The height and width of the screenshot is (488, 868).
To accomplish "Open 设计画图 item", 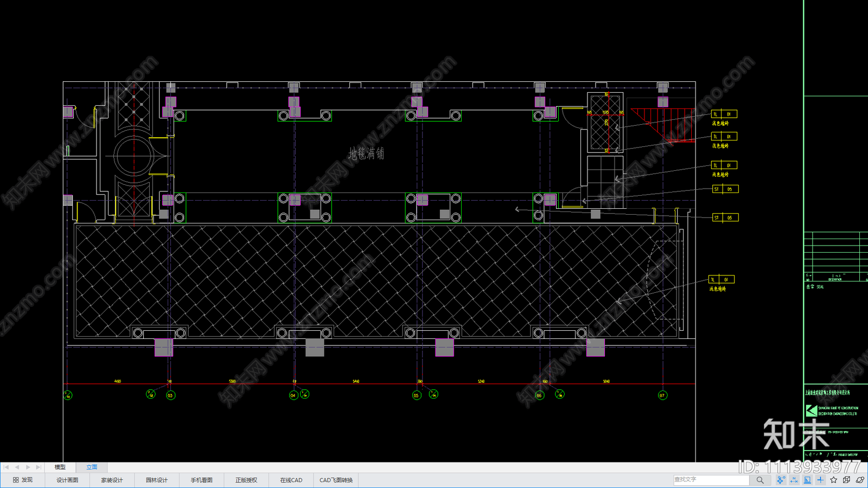I will [67, 480].
